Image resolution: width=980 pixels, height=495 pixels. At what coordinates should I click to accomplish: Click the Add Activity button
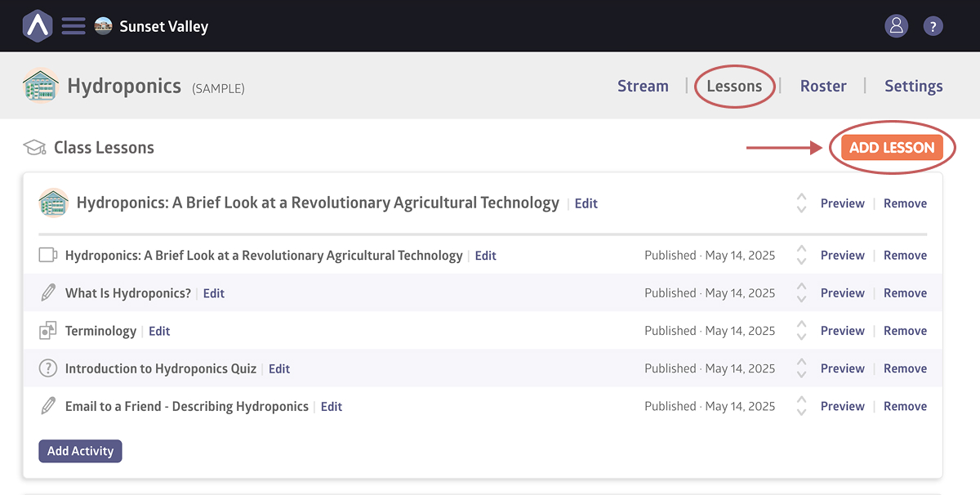coord(80,451)
